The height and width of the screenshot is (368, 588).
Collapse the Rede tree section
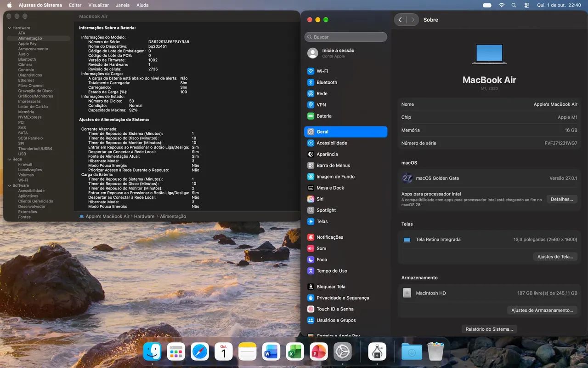coord(9,159)
